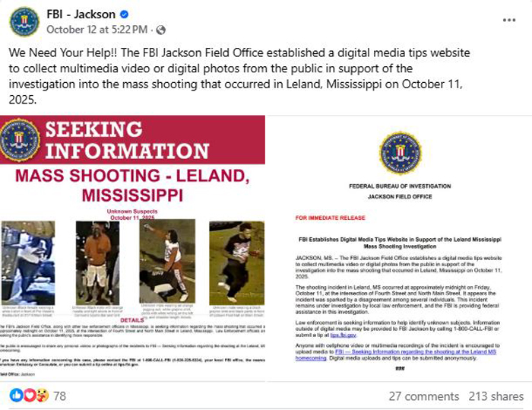View the 27 comments
532x410 pixels.
click(424, 396)
